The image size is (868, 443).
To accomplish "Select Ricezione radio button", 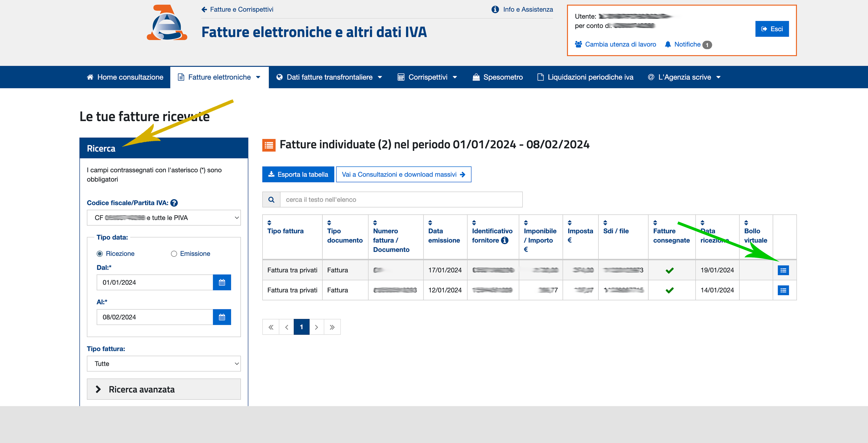I will 100,254.
